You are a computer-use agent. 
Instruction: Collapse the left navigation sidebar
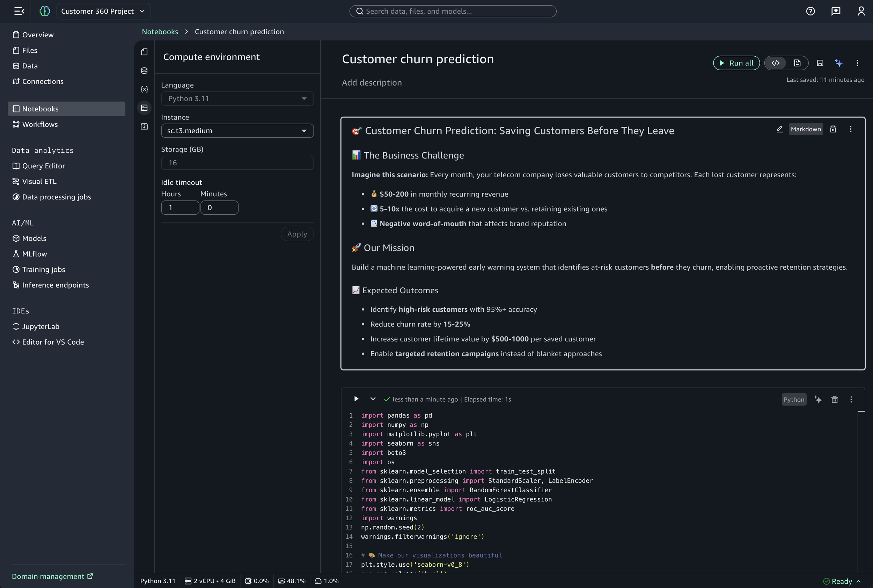[19, 11]
